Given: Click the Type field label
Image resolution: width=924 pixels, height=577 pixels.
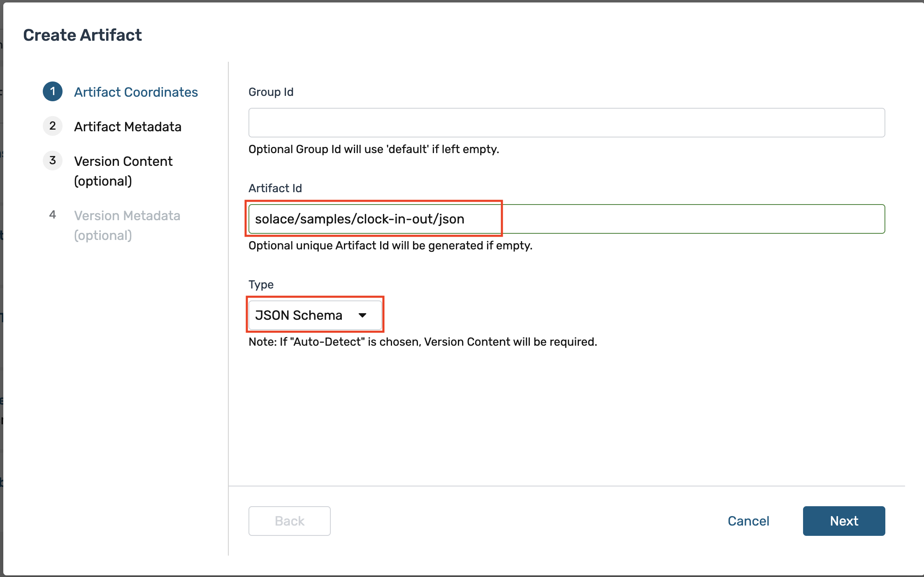Looking at the screenshot, I should [261, 285].
